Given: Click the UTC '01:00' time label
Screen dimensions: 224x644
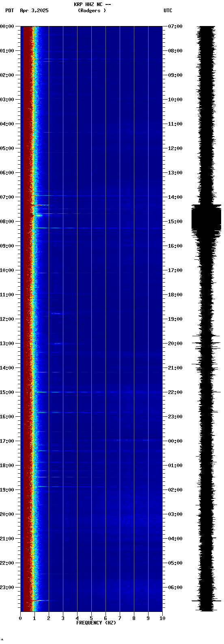Looking at the screenshot, I should (175, 466).
